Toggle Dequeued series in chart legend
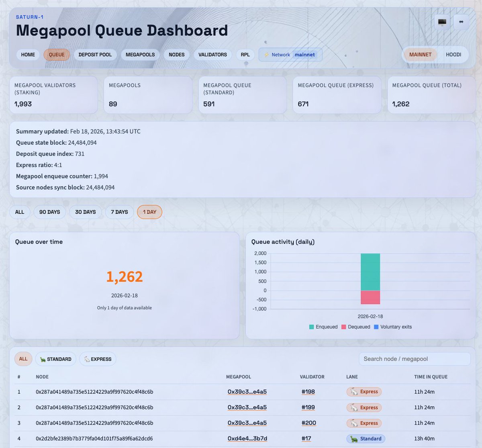 (x=355, y=327)
